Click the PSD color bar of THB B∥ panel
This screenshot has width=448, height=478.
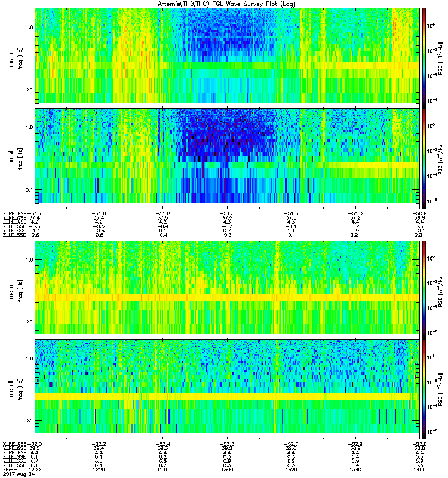[424, 158]
